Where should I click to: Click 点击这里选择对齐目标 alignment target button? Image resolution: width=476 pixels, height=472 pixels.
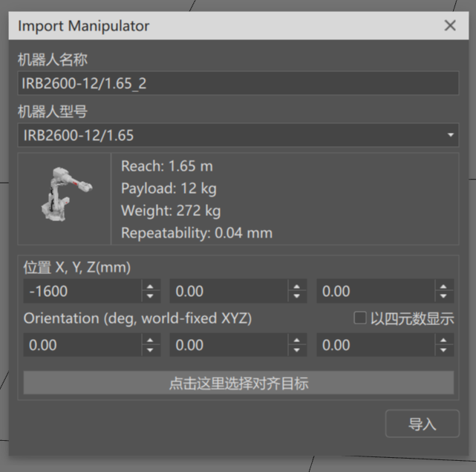tap(238, 383)
